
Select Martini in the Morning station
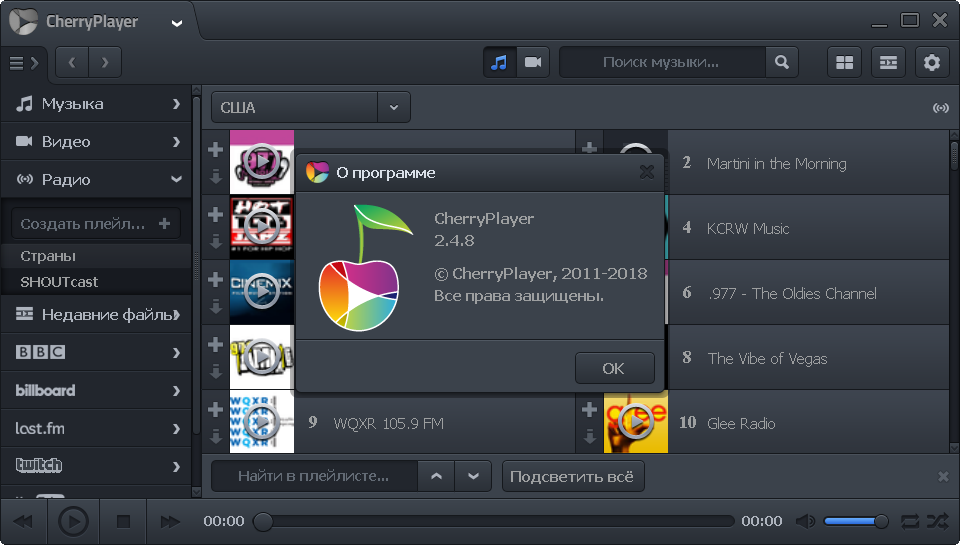click(776, 164)
